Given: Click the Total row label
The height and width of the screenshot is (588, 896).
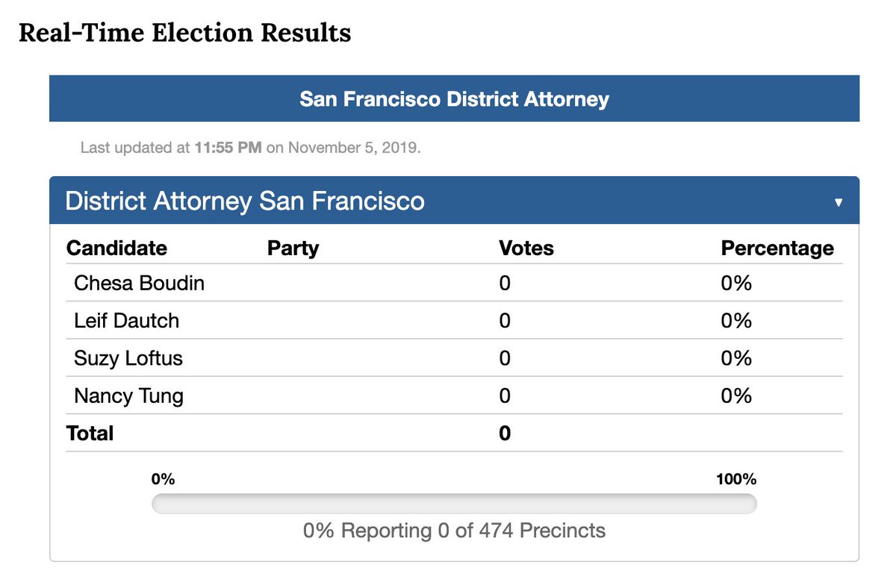Looking at the screenshot, I should [x=90, y=433].
